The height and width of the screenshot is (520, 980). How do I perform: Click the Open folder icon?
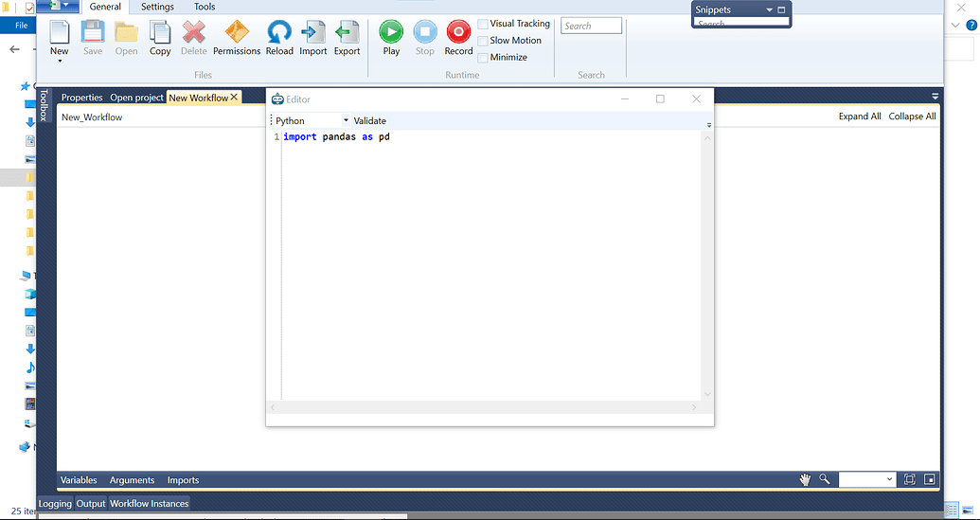tap(126, 31)
